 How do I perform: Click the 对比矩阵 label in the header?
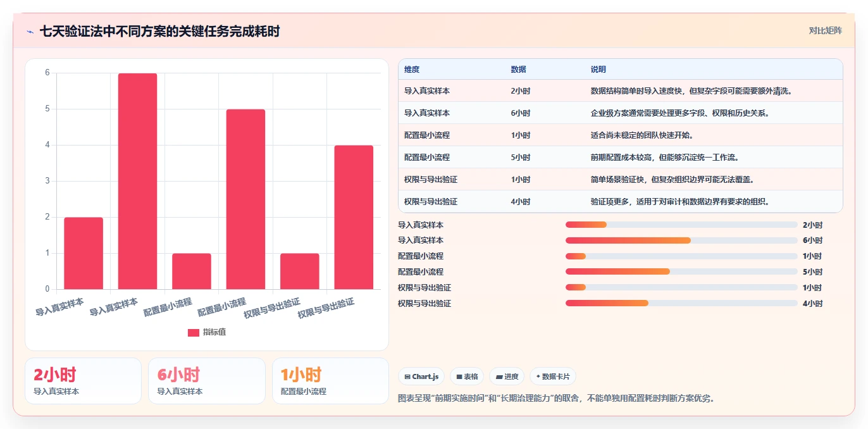point(825,30)
